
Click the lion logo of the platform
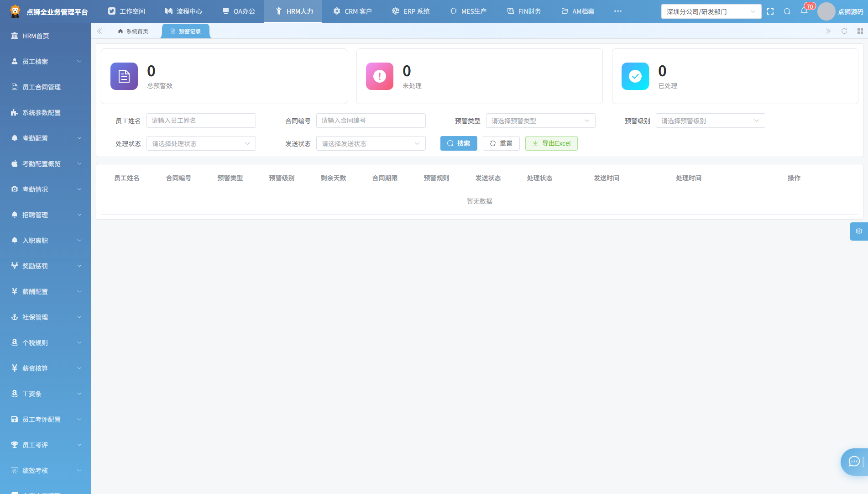(x=15, y=11)
